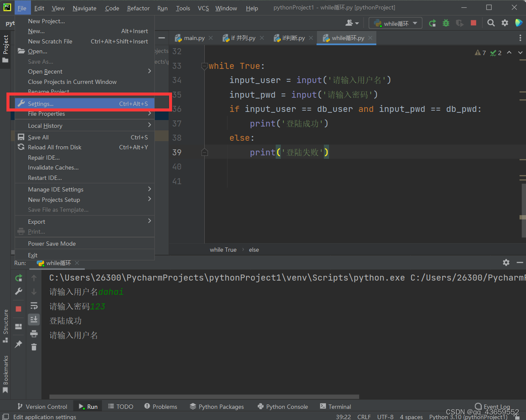The height and width of the screenshot is (420, 526).
Task: Collapse the while True code fold
Action: (204, 65)
